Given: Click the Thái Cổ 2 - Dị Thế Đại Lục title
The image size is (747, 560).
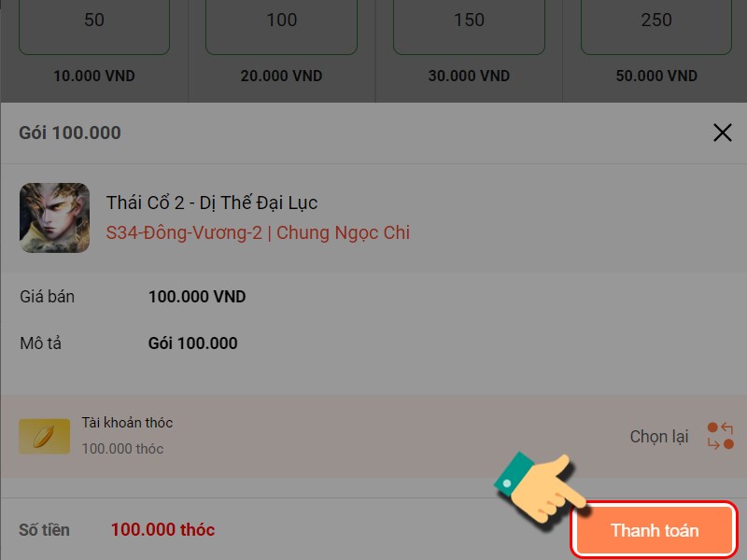Looking at the screenshot, I should click(212, 203).
